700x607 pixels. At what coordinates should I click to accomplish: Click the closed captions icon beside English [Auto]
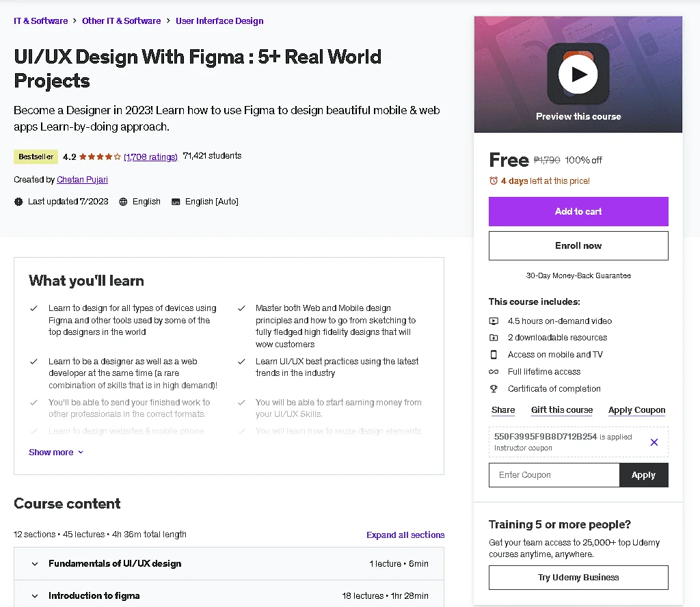176,202
